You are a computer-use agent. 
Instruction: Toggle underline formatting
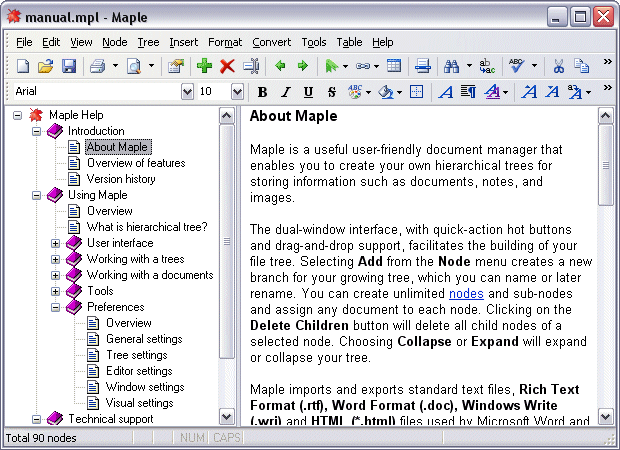point(308,92)
